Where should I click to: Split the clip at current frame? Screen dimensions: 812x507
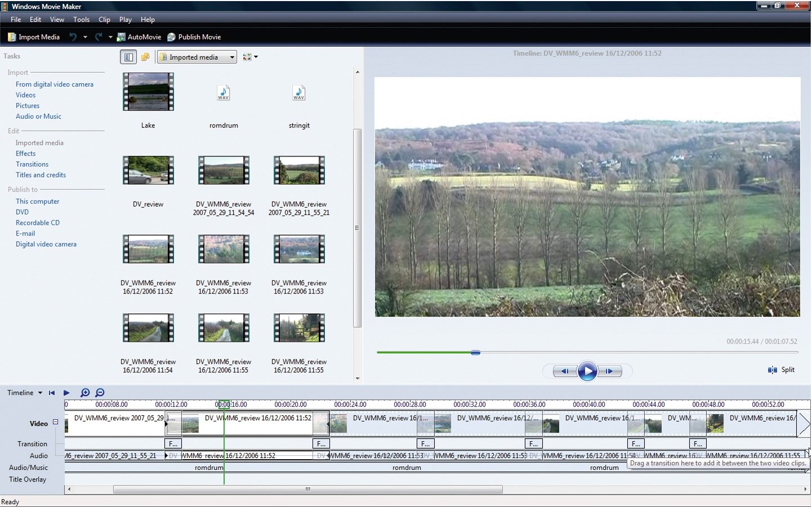pyautogui.click(x=781, y=370)
